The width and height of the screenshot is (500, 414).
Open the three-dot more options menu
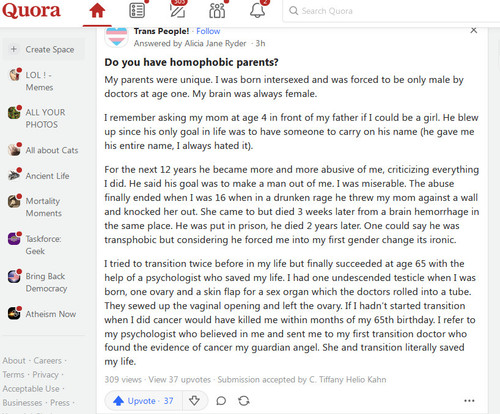(x=469, y=401)
